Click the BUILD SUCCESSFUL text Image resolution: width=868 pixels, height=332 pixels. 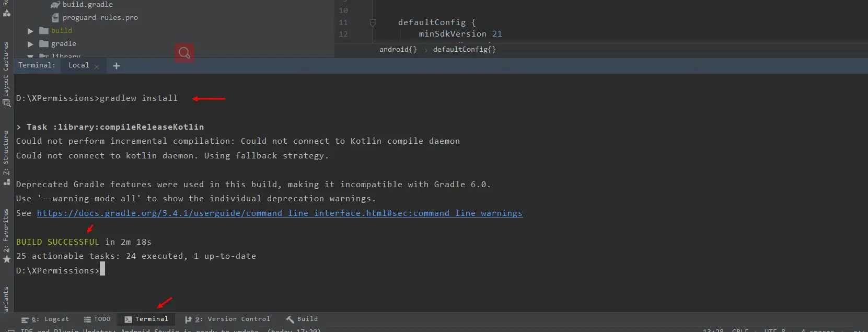(57, 242)
